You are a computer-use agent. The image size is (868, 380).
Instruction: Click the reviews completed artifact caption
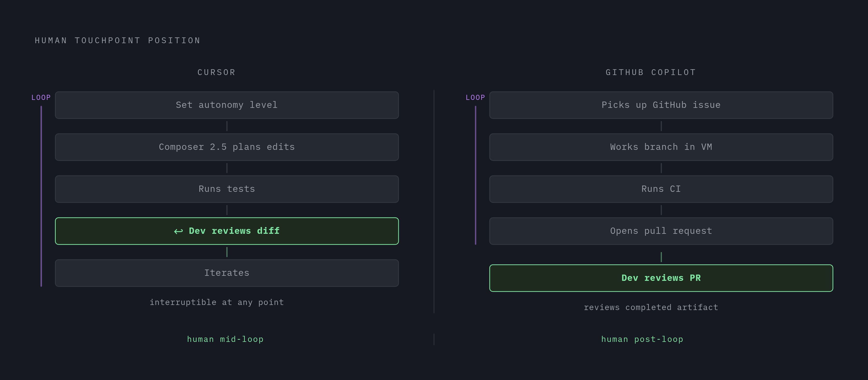(651, 307)
